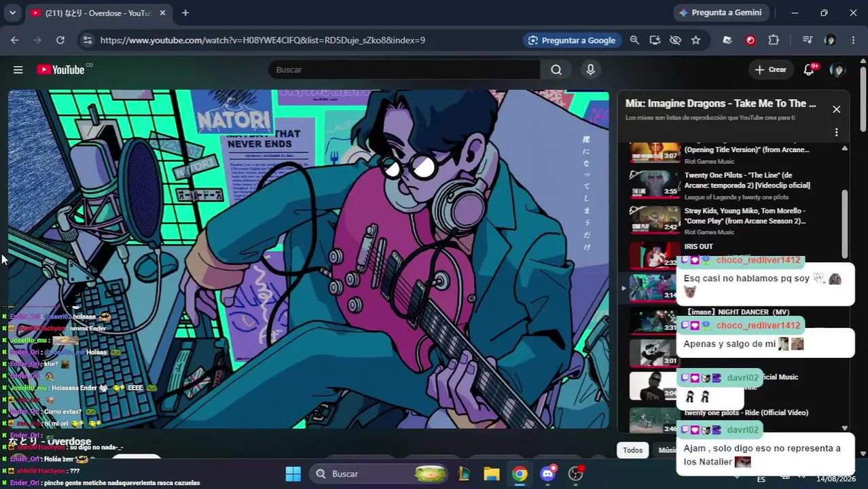
Task: Click the playlist panel scrollbar thumb
Action: click(x=845, y=223)
